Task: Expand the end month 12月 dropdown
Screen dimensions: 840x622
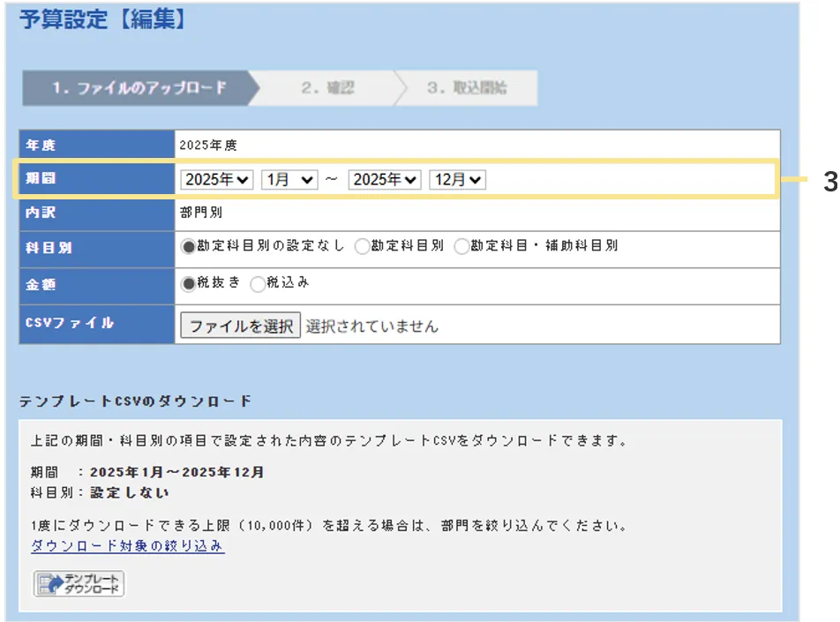Action: (457, 179)
